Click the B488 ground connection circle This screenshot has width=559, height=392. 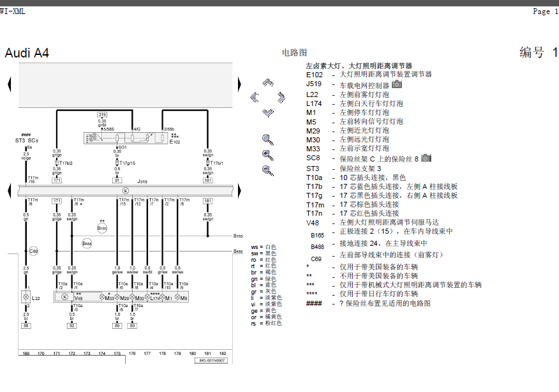tap(87, 243)
